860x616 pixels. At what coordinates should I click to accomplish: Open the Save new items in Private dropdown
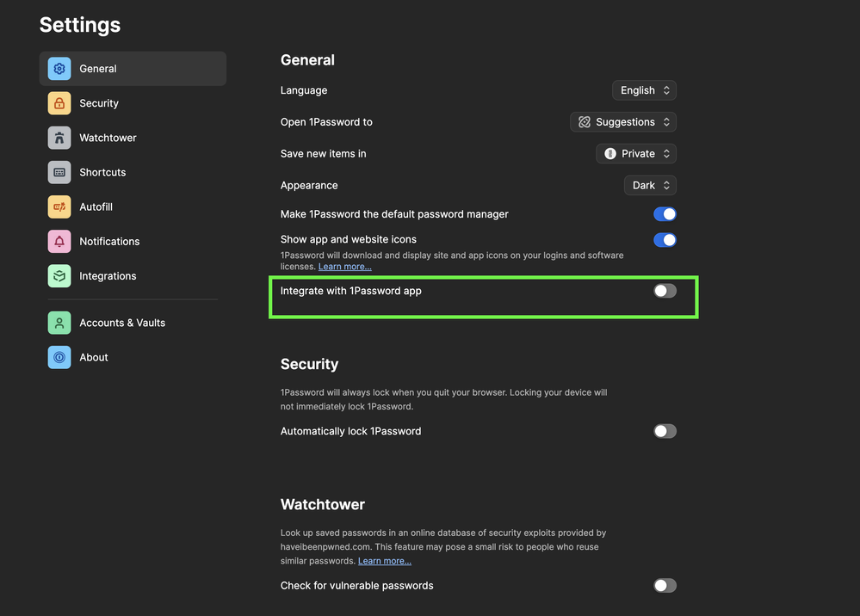(x=636, y=154)
